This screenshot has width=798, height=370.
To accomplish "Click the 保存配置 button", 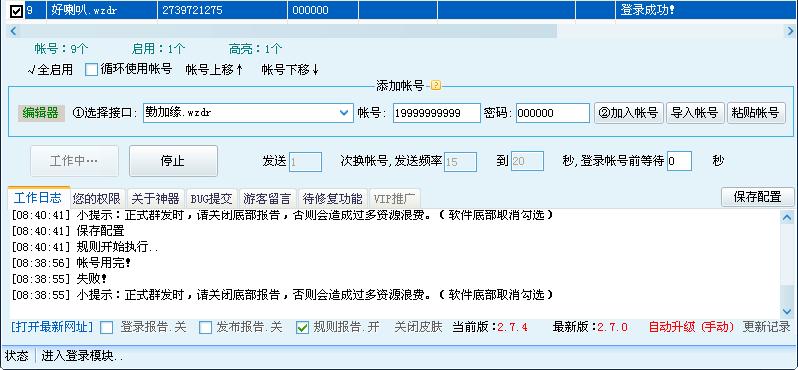I will (x=757, y=197).
